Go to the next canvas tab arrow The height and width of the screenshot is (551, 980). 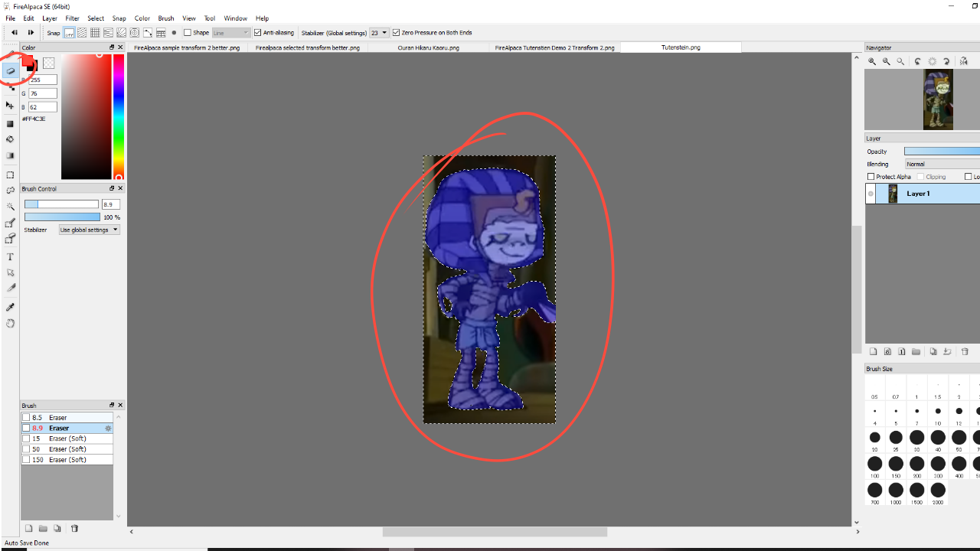(31, 33)
